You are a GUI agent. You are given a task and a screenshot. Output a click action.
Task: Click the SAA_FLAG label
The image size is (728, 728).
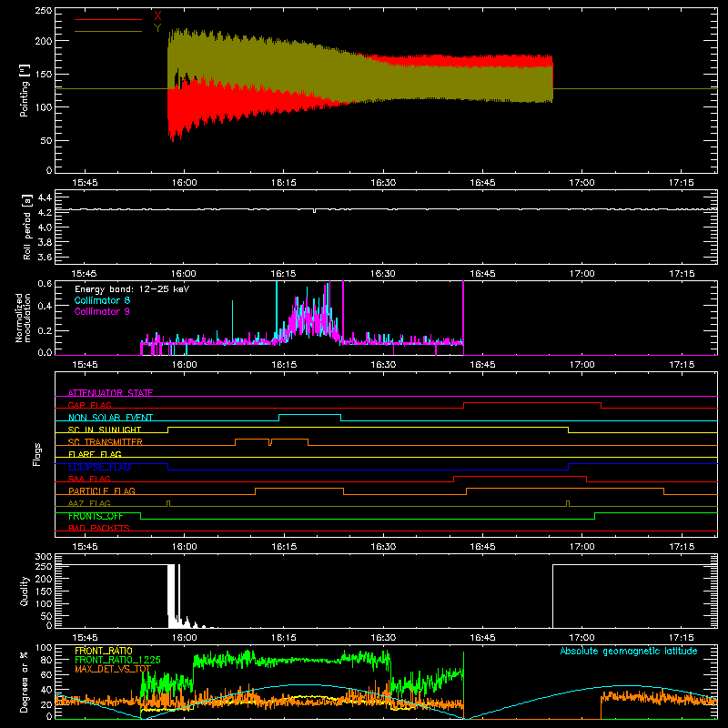click(89, 479)
